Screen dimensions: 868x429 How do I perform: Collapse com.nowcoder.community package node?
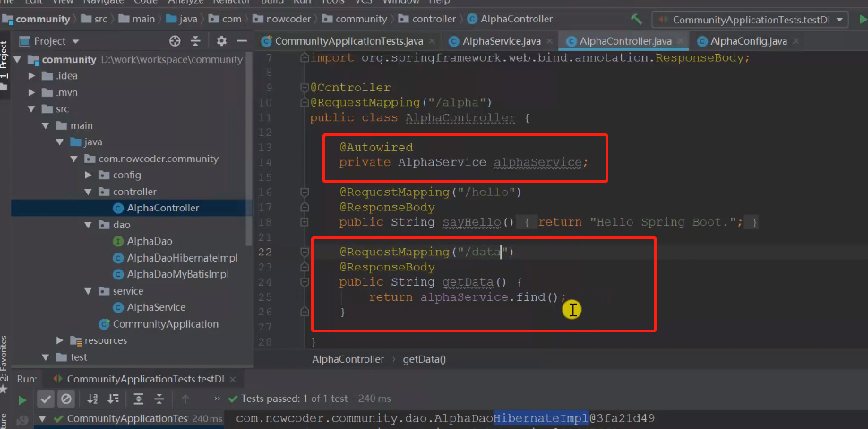74,159
